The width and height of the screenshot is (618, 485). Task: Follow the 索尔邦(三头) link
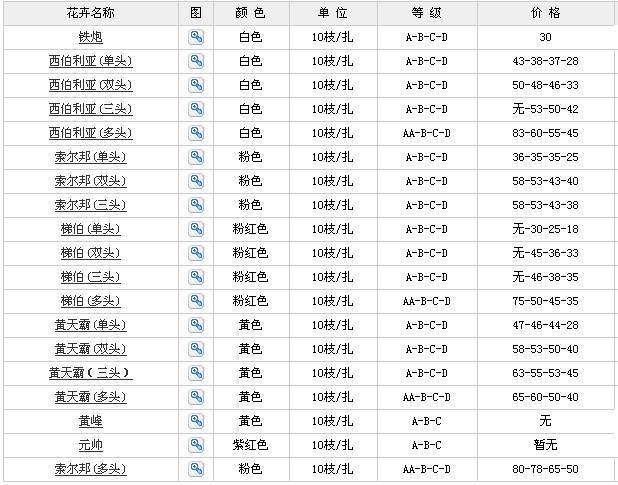91,205
